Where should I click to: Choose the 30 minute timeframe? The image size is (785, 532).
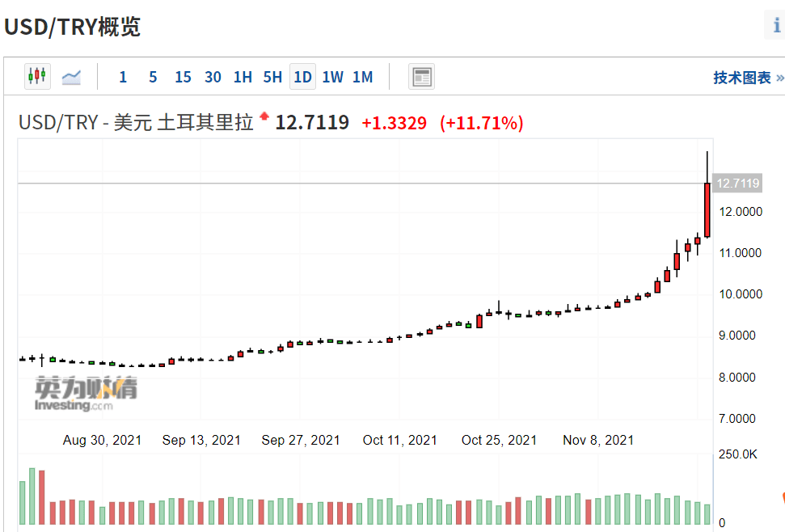click(213, 77)
